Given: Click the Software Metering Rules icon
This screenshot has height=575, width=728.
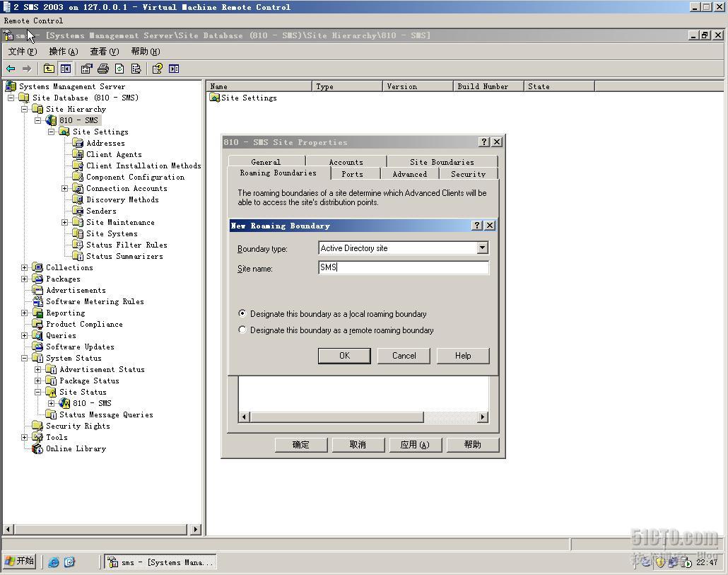Looking at the screenshot, I should (37, 301).
